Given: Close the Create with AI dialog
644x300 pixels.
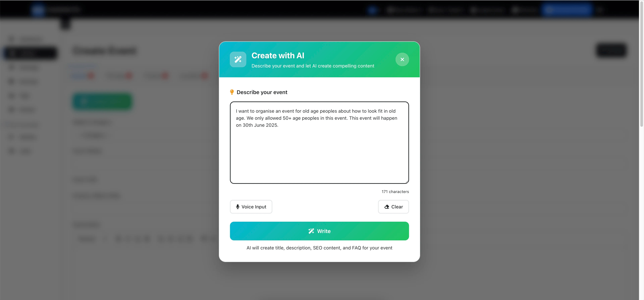Looking at the screenshot, I should [402, 59].
